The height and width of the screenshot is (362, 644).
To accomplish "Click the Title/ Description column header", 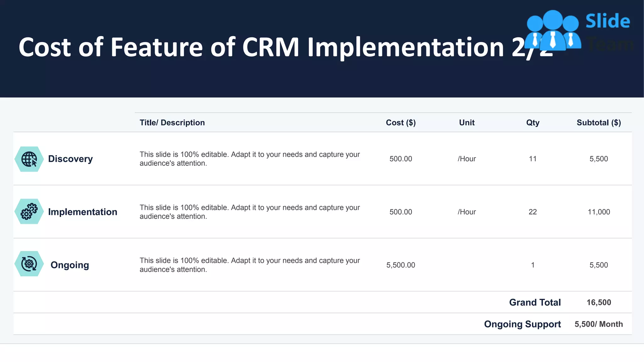I will click(x=172, y=123).
